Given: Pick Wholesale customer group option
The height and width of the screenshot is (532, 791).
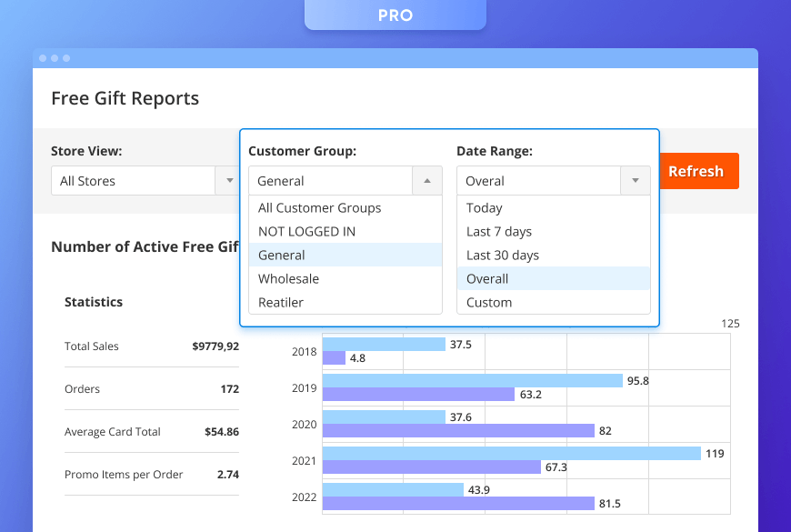Looking at the screenshot, I should (289, 279).
